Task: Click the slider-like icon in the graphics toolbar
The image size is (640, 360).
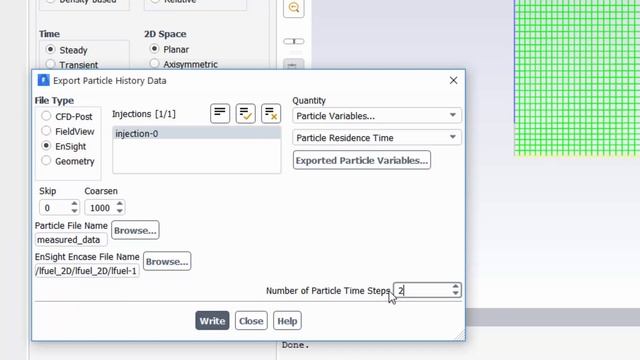Action: 293,41
